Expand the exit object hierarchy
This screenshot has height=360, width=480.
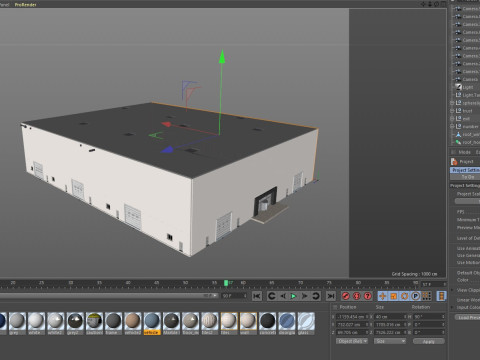452,119
